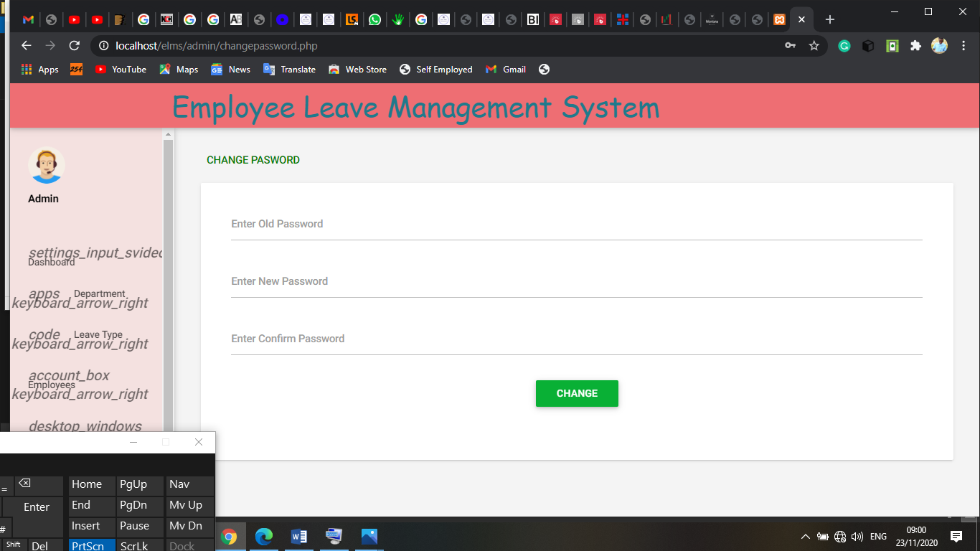
Task: Toggle the Nav key on on-screen keyboard
Action: pyautogui.click(x=179, y=484)
